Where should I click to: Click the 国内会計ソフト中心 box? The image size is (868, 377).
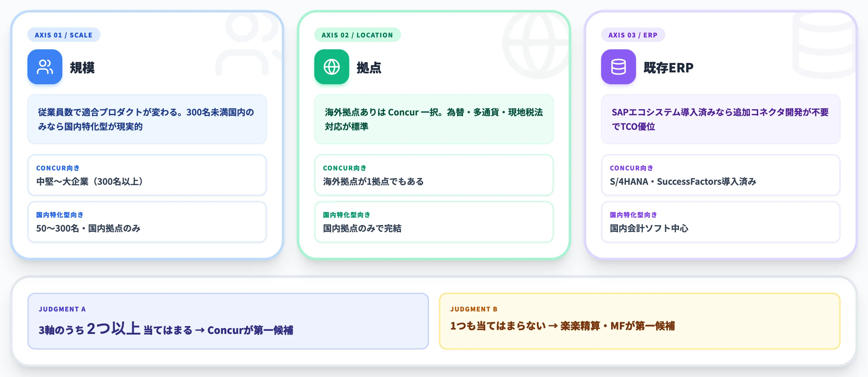tap(721, 222)
